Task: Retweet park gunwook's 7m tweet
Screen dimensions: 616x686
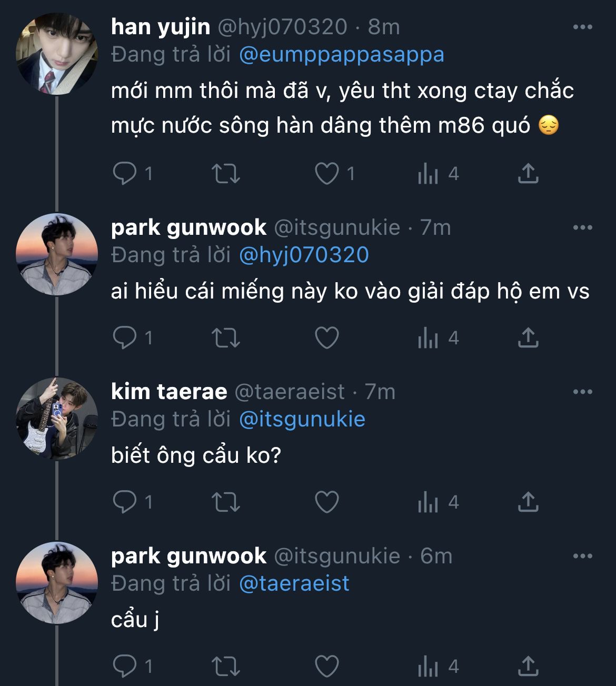Action: [x=225, y=337]
